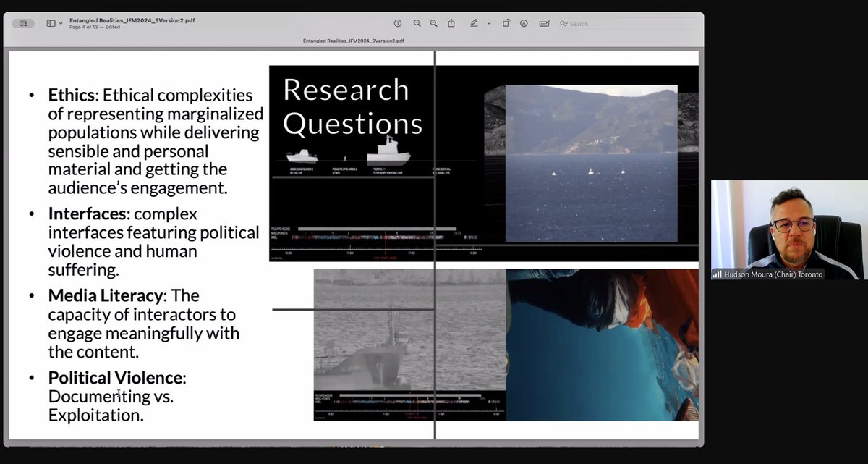The width and height of the screenshot is (868, 464).
Task: Toggle visibility of the markup toolbar
Action: [475, 23]
